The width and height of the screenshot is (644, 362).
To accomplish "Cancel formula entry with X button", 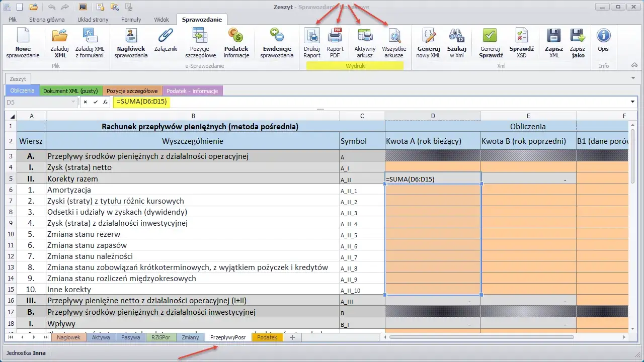I will (x=86, y=102).
